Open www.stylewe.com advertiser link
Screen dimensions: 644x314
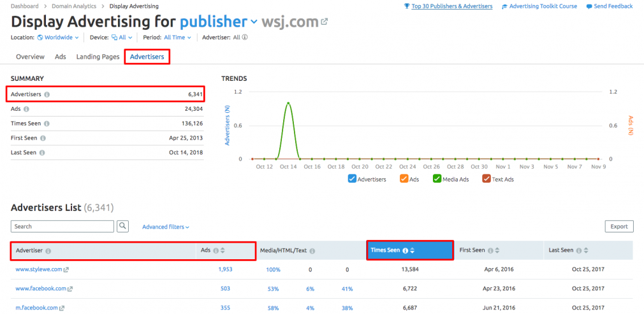pyautogui.click(x=39, y=269)
